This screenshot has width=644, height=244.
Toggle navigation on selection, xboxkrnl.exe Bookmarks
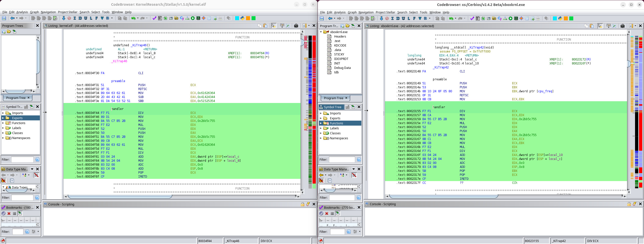pyautogui.click(x=338, y=214)
